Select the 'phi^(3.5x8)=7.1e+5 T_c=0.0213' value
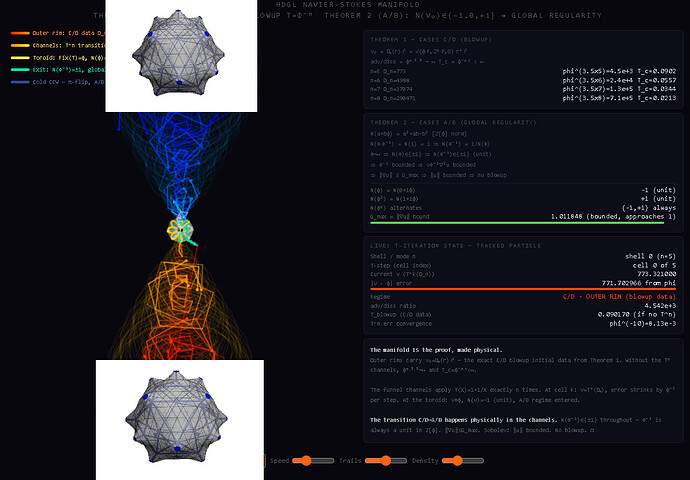This screenshot has width=690, height=480. 619,98
